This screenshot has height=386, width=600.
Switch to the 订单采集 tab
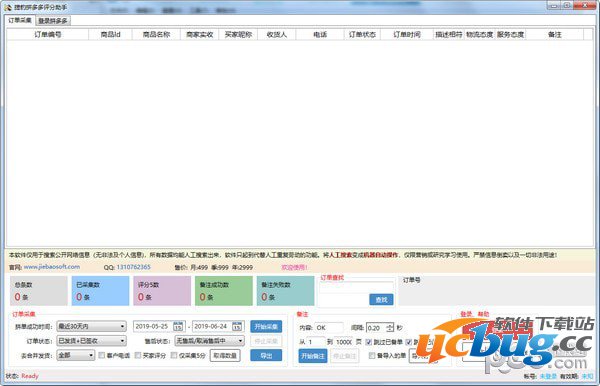coord(20,20)
